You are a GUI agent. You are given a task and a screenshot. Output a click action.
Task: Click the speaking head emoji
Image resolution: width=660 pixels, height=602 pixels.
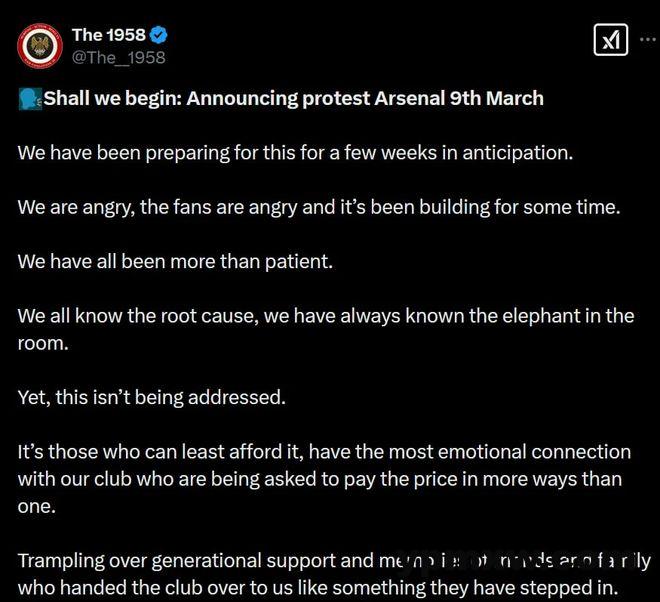tap(30, 99)
